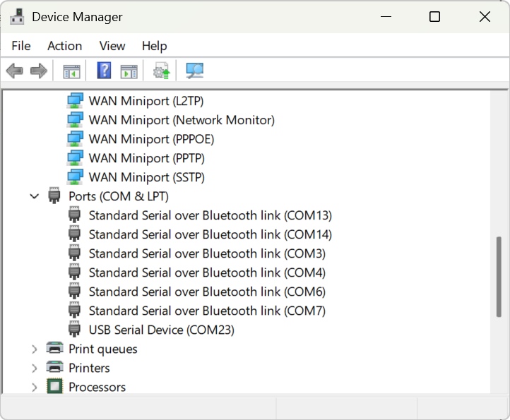Select WAN Miniport (Network Monitor) device
The height and width of the screenshot is (420, 510).
click(x=182, y=120)
